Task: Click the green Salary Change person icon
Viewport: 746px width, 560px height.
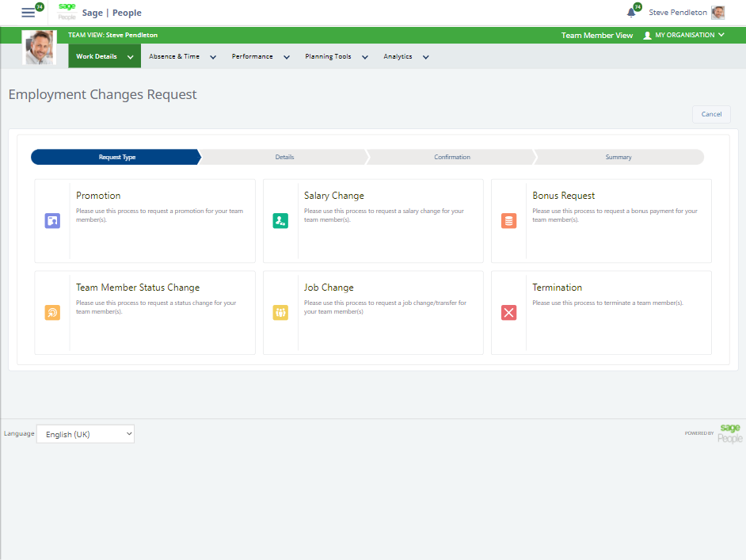Action: click(x=281, y=220)
